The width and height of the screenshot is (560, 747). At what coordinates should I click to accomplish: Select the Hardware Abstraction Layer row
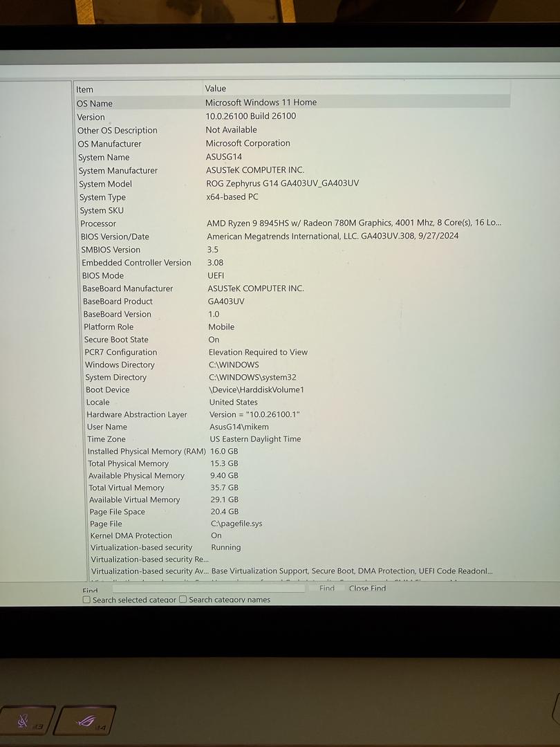[x=293, y=414]
